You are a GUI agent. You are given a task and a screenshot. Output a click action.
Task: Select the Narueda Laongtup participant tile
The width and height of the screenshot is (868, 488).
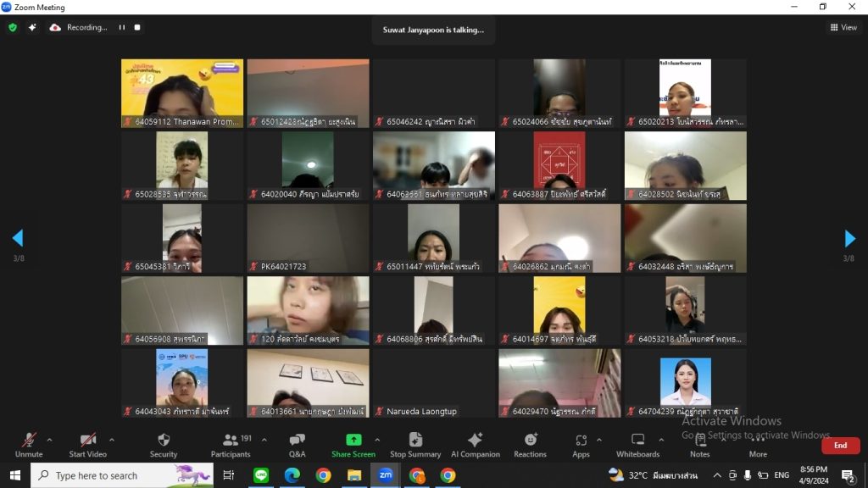pyautogui.click(x=433, y=383)
